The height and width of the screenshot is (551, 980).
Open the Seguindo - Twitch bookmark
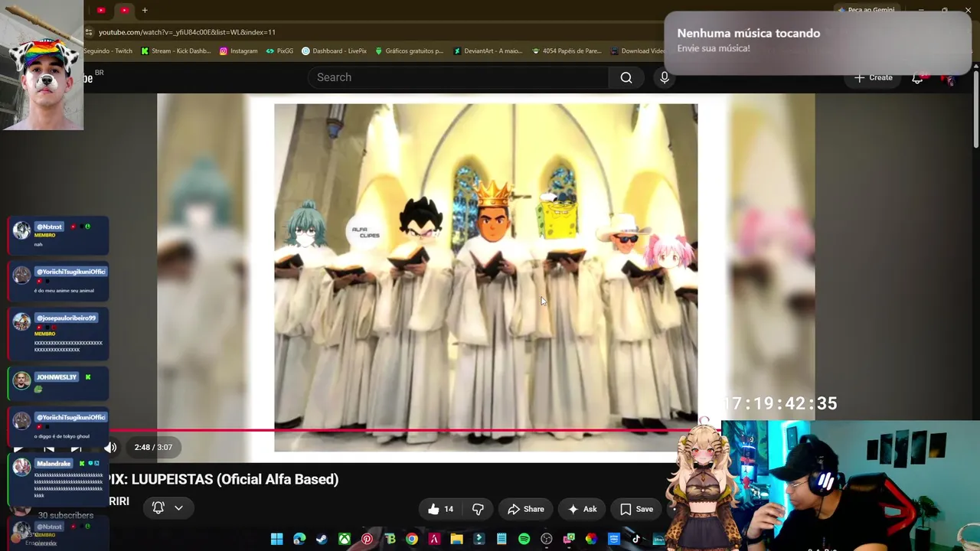pos(108,51)
